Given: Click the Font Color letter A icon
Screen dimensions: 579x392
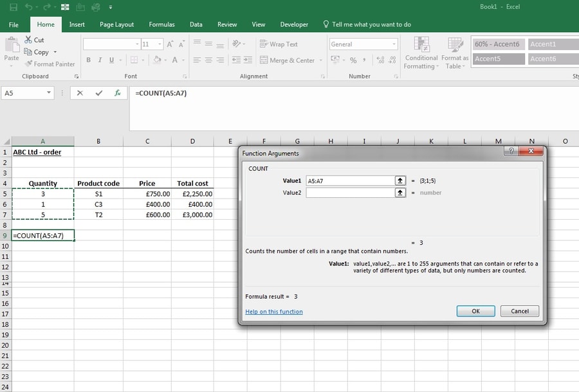Looking at the screenshot, I should click(174, 60).
